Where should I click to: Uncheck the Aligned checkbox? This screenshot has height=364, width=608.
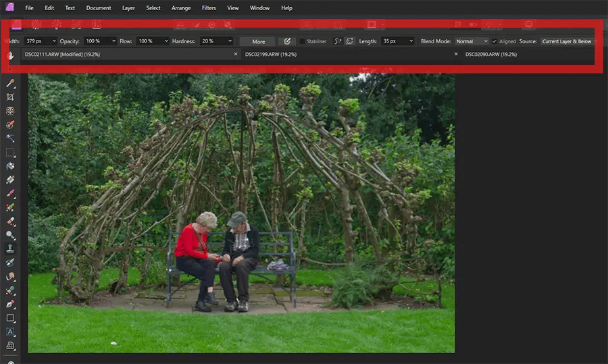(x=495, y=41)
